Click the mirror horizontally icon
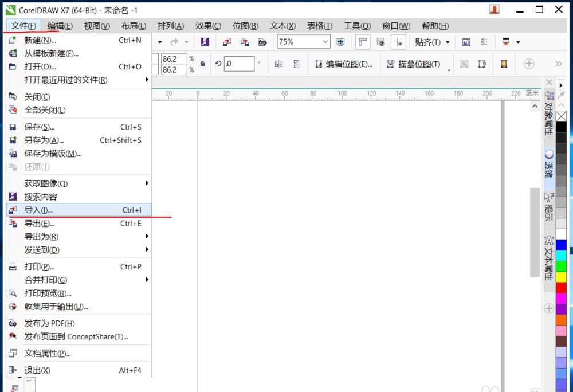This screenshot has height=392, width=573. pos(279,64)
